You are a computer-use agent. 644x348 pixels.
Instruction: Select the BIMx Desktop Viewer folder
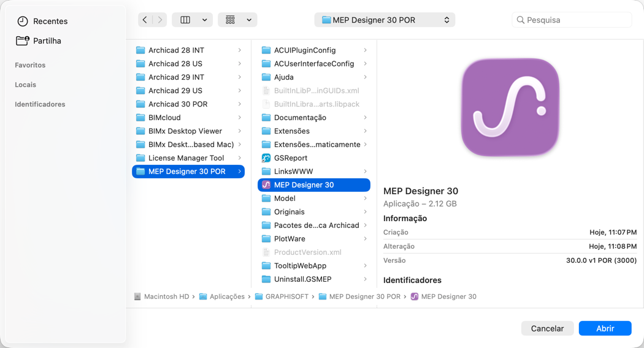click(x=188, y=131)
